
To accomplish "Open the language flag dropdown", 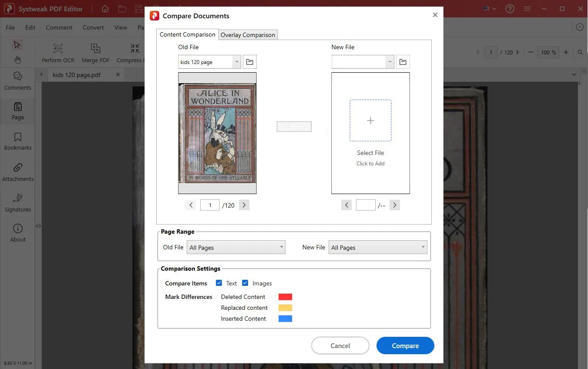I will tap(490, 9).
